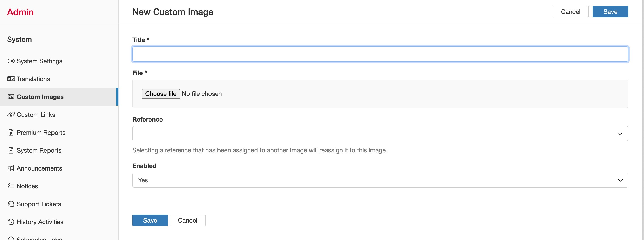Viewport: 644px width, 240px height.
Task: Click the System Reports chart icon
Action: point(11,150)
